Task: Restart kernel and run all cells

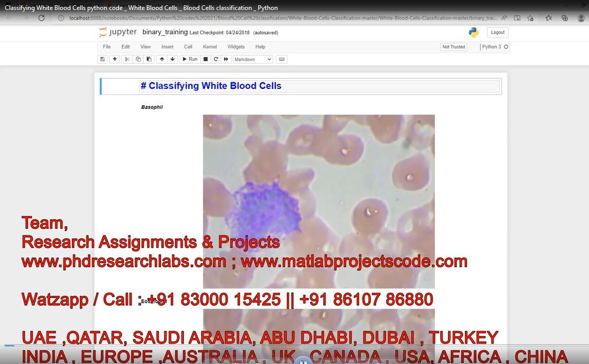Action: pyautogui.click(x=226, y=59)
